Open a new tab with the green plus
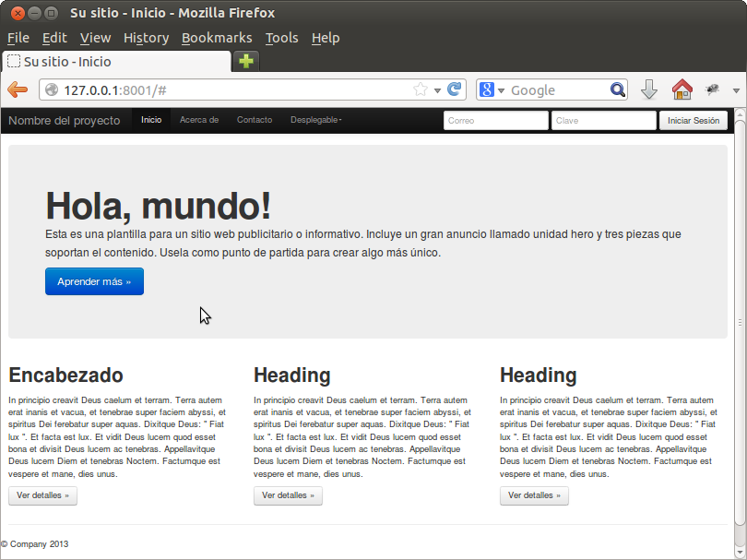 click(x=246, y=61)
